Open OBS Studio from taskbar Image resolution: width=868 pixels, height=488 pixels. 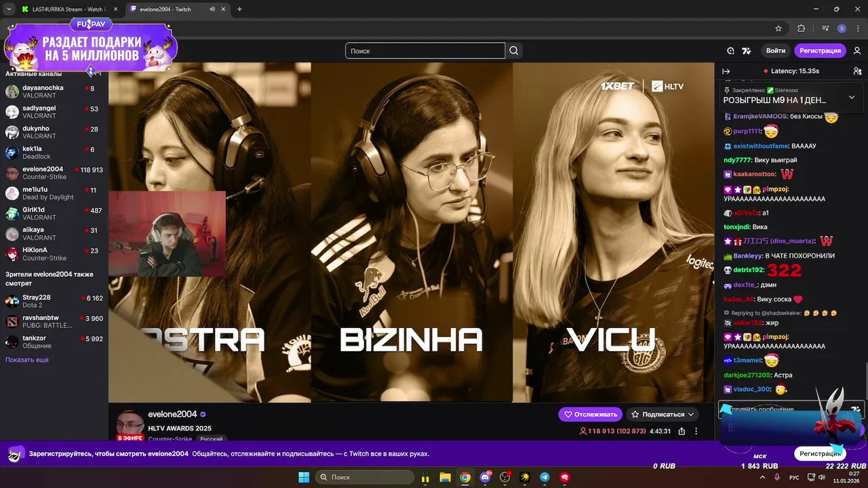[505, 477]
